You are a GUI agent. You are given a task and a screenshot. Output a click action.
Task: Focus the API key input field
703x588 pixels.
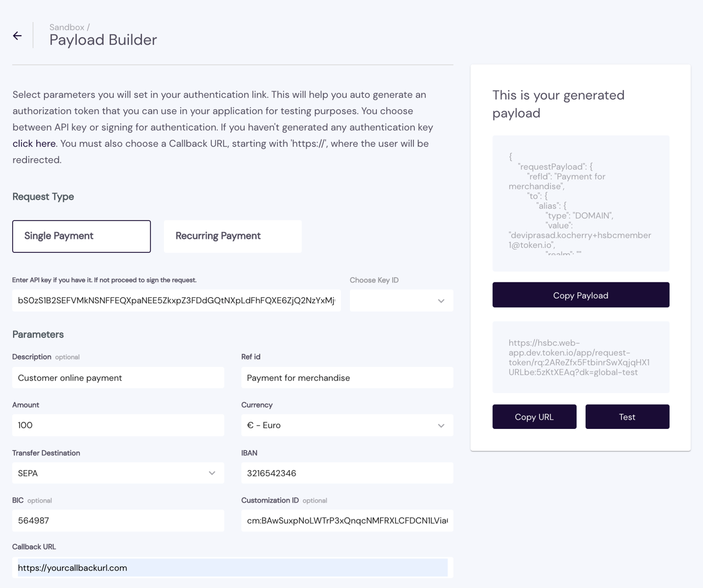coord(176,301)
